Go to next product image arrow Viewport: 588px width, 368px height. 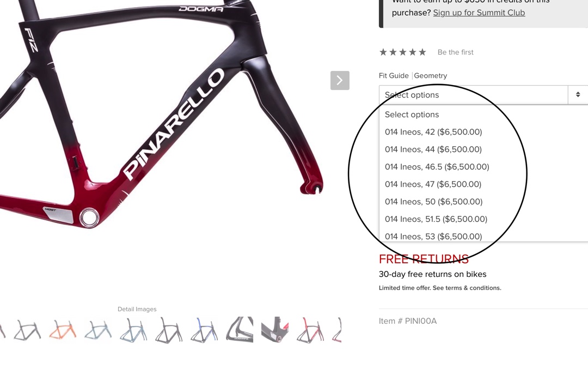coord(340,80)
